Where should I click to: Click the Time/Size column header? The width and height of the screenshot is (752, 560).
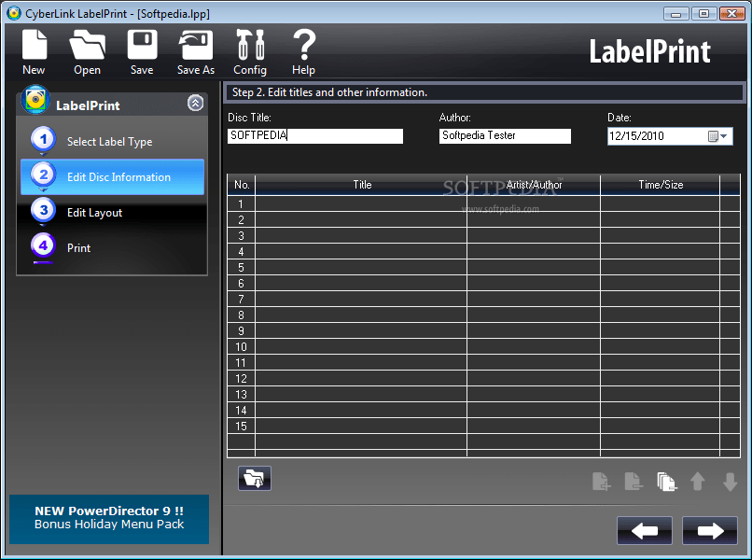[x=661, y=185]
